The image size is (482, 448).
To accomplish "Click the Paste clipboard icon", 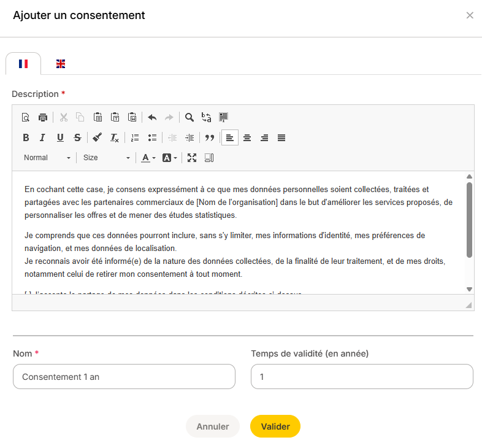I will click(x=98, y=117).
